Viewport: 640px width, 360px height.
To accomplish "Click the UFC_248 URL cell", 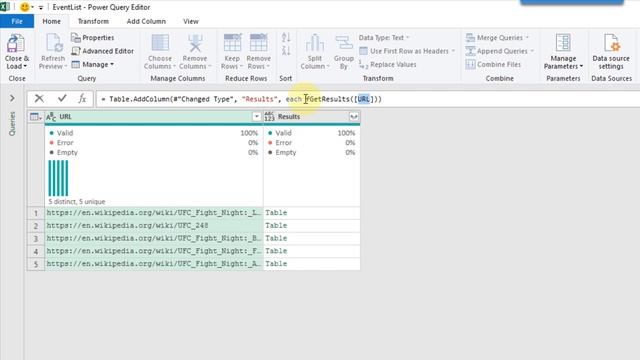I will pyautogui.click(x=154, y=225).
